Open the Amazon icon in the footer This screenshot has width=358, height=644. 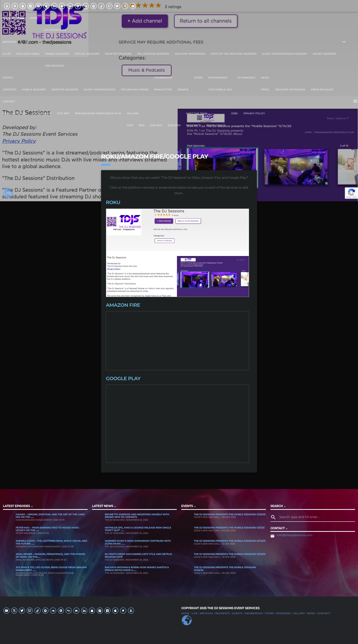click(131, 610)
